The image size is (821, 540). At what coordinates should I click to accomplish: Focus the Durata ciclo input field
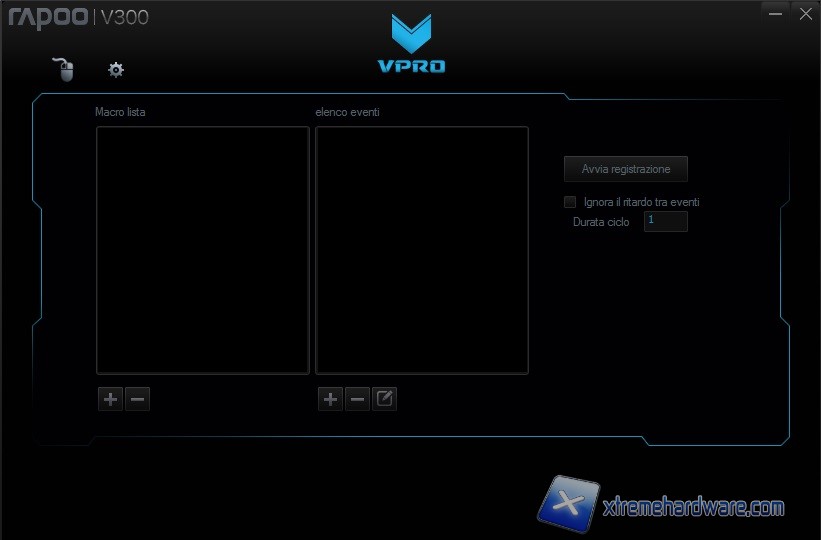(x=665, y=221)
